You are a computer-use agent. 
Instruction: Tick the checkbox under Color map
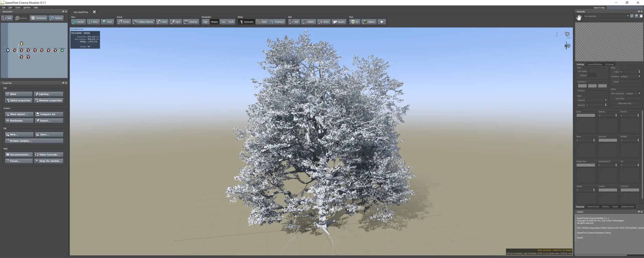(578, 120)
